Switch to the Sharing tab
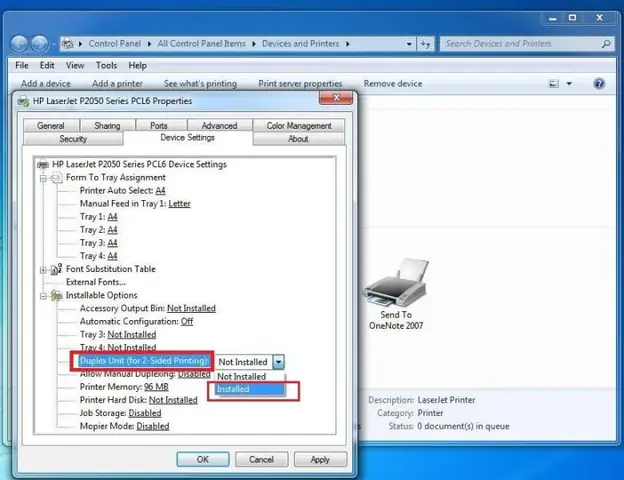 107,125
